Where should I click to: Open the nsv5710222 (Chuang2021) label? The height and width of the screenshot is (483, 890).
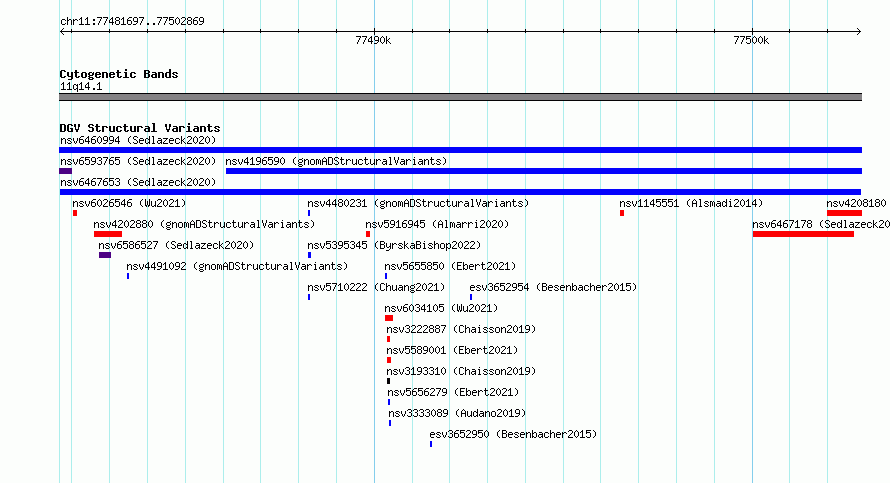(x=376, y=287)
